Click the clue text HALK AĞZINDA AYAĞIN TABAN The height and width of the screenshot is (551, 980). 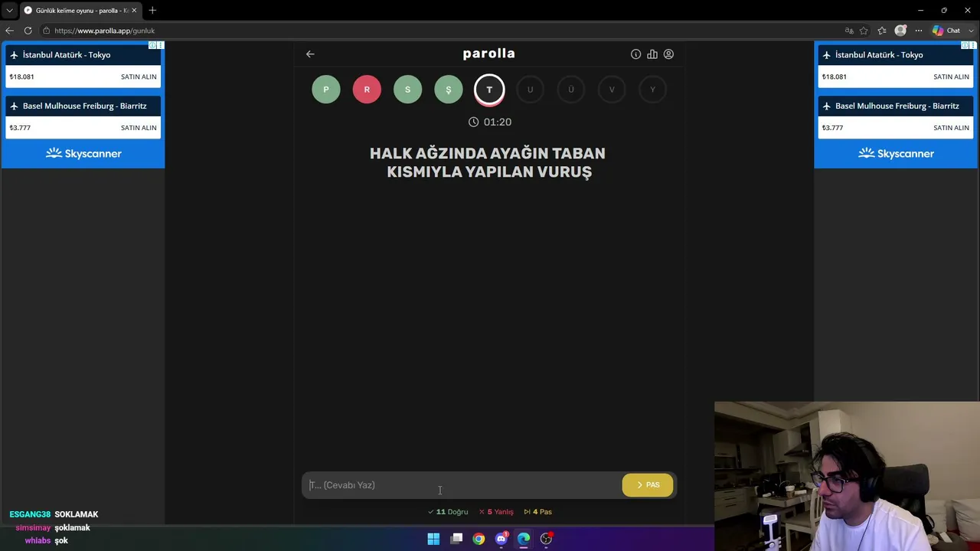pos(488,153)
